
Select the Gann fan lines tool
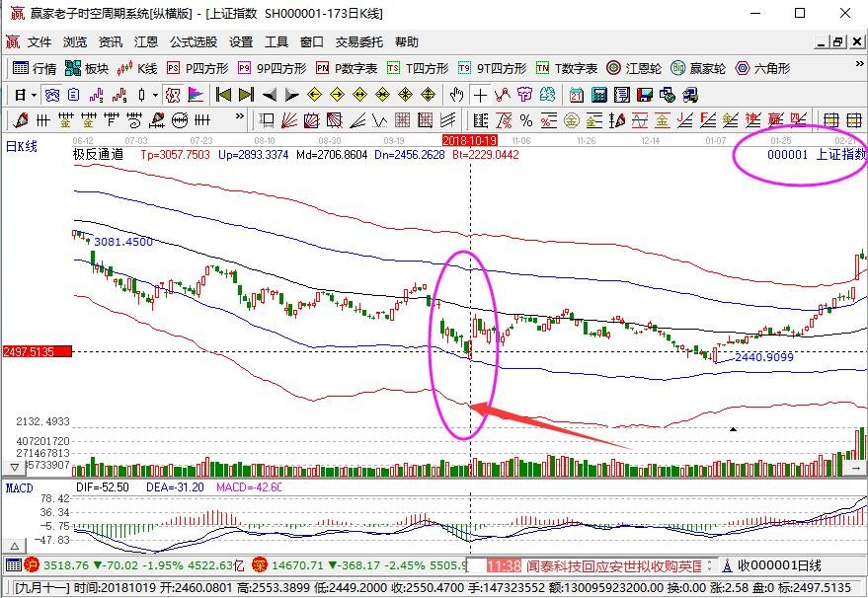pyautogui.click(x=289, y=120)
